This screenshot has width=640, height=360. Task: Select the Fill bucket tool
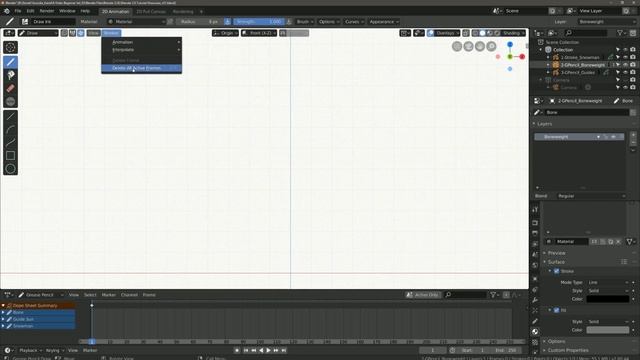tap(11, 75)
